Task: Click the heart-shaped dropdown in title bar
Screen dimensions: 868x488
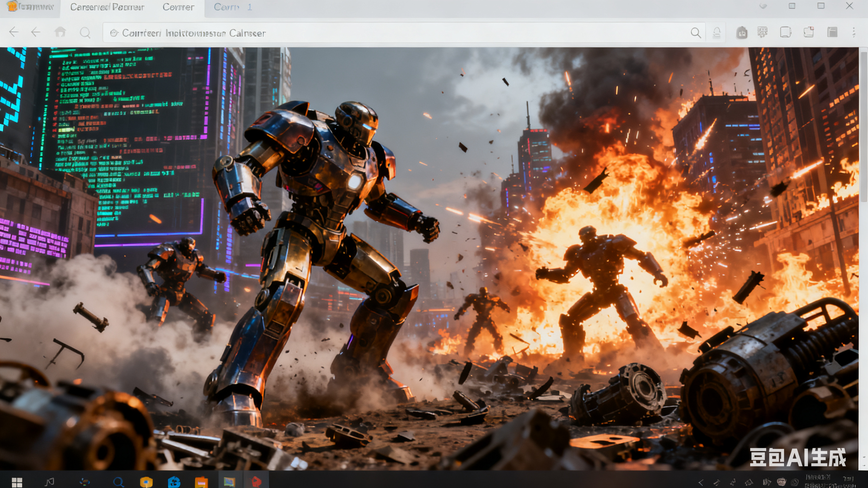Action: pyautogui.click(x=763, y=6)
